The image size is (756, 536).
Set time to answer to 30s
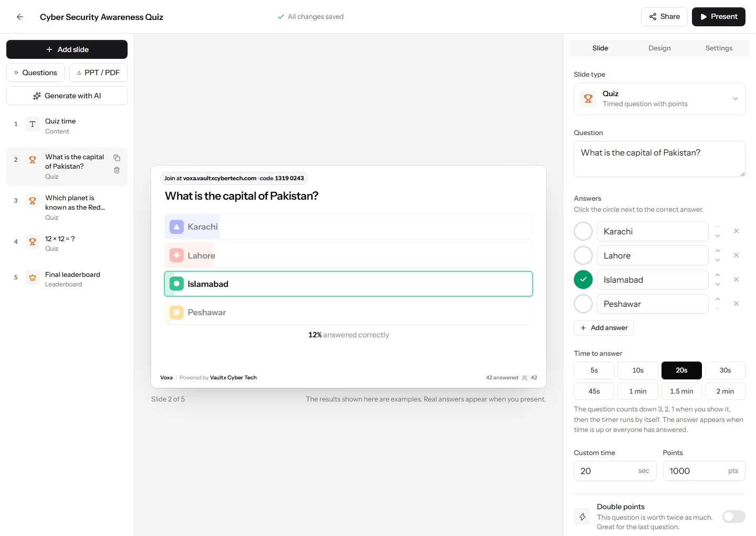tap(725, 370)
